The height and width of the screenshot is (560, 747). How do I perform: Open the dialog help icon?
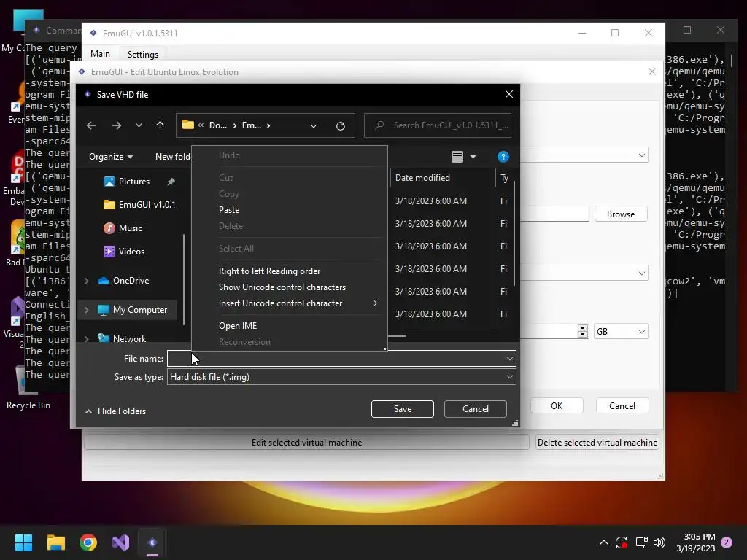click(x=503, y=157)
